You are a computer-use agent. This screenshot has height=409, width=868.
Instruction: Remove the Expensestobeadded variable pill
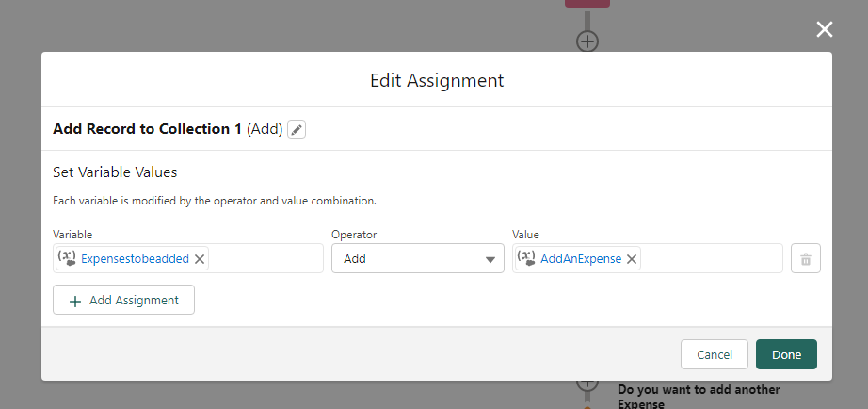(x=201, y=259)
